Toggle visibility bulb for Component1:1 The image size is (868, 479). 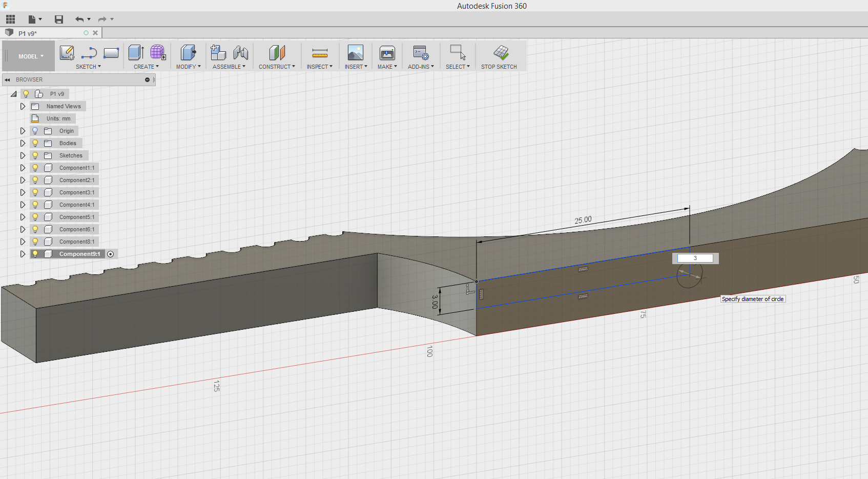pyautogui.click(x=35, y=168)
